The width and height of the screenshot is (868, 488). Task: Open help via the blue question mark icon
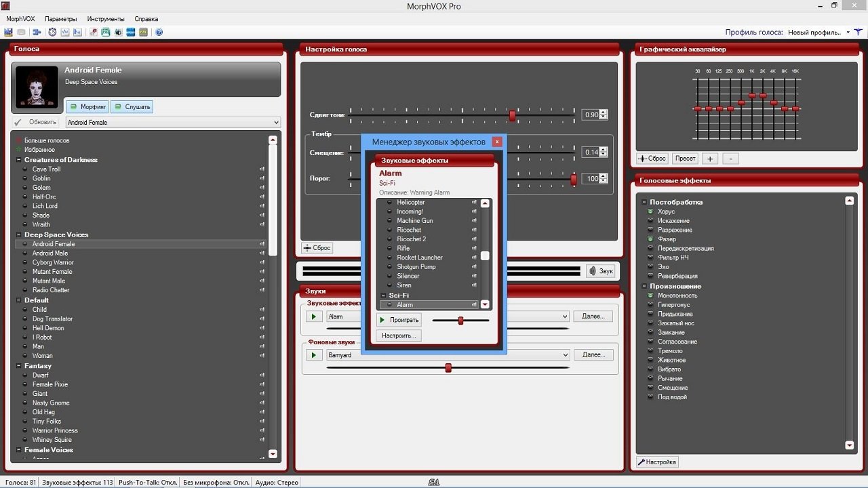[159, 32]
